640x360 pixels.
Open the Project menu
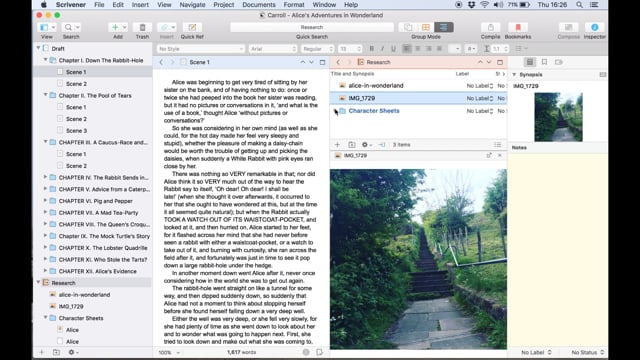(x=224, y=5)
